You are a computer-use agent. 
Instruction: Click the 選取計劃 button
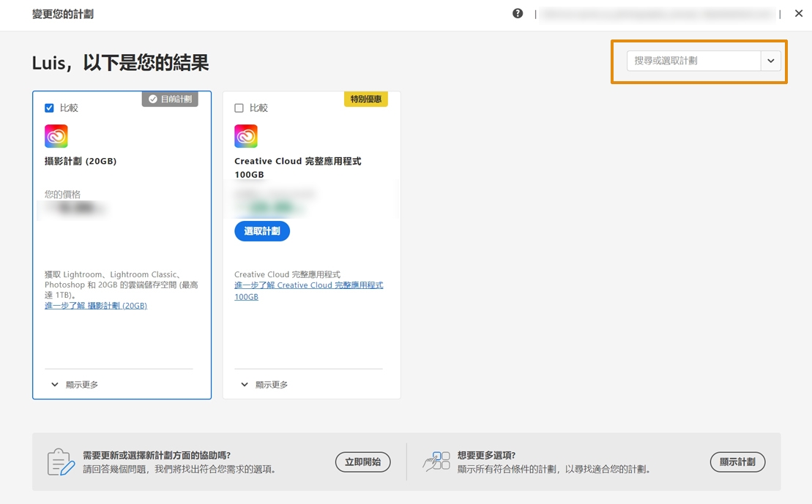coord(262,231)
